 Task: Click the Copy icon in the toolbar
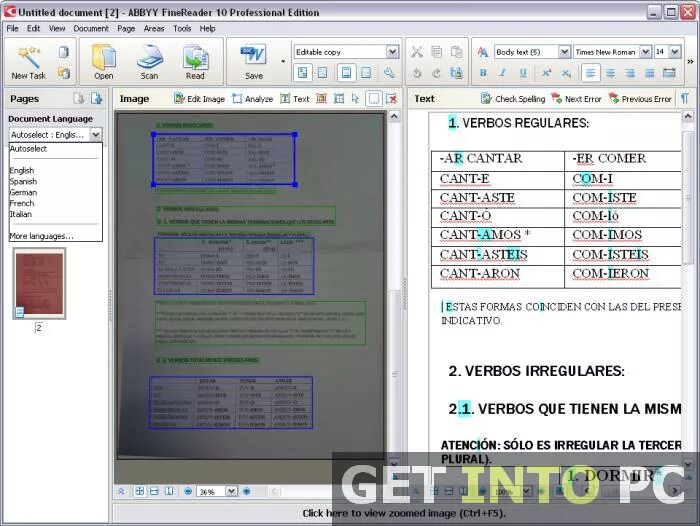(437, 52)
